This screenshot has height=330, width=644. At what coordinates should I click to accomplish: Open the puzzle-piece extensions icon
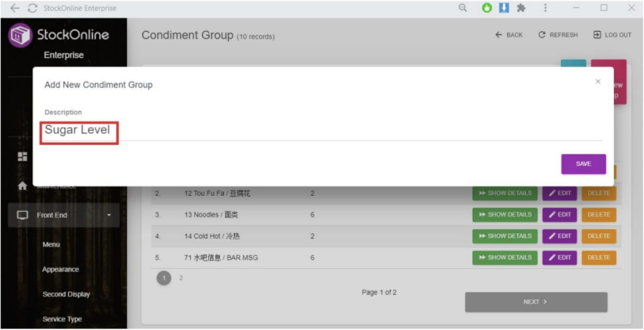point(521,8)
